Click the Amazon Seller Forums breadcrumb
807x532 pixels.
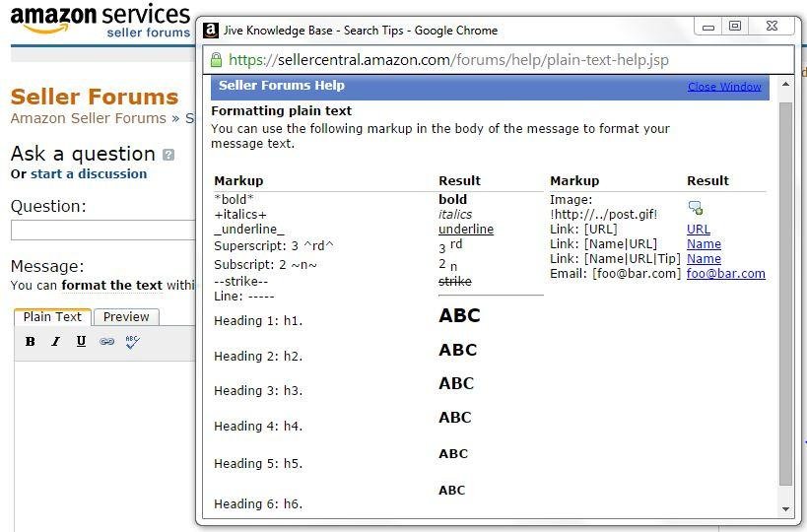pyautogui.click(x=89, y=118)
